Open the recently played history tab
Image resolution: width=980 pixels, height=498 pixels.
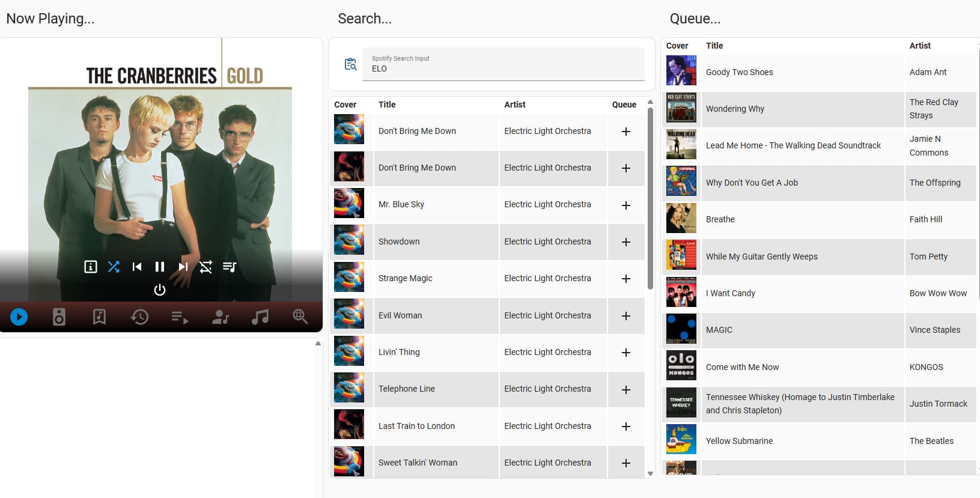click(x=139, y=317)
